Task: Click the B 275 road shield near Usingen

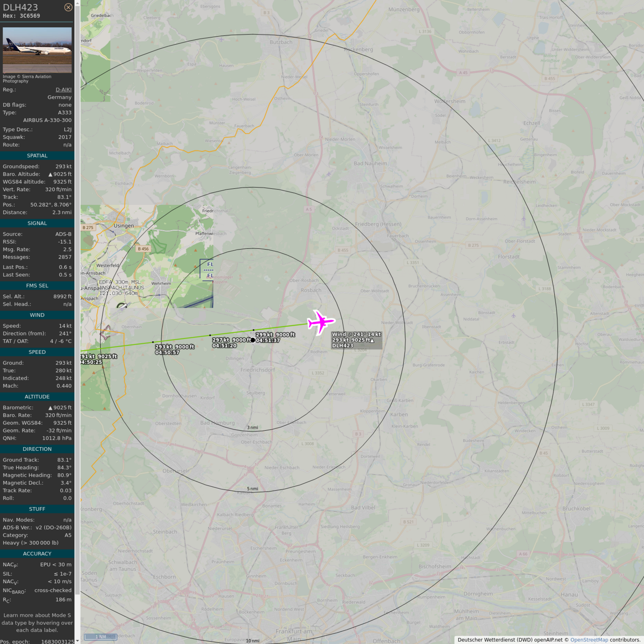Action: [x=88, y=228]
